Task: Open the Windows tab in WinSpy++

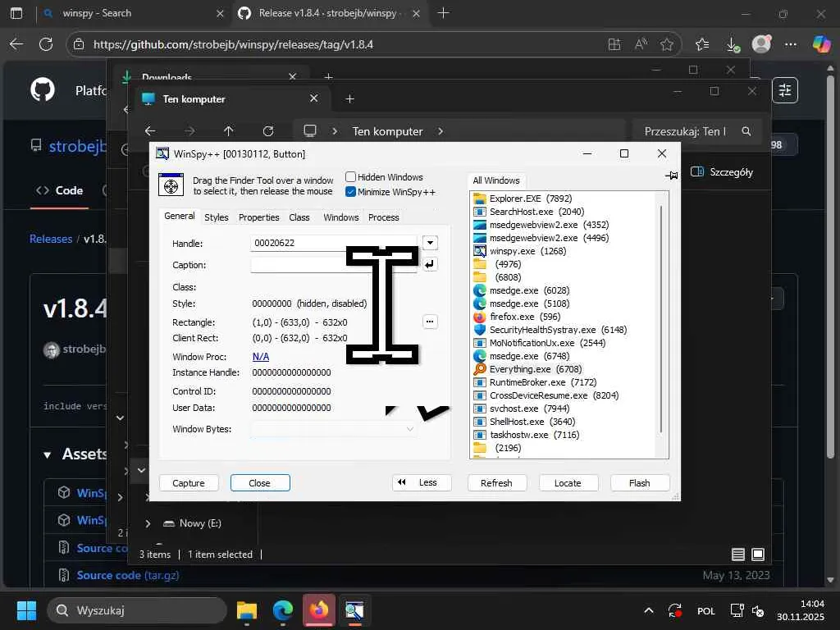Action: tap(340, 217)
